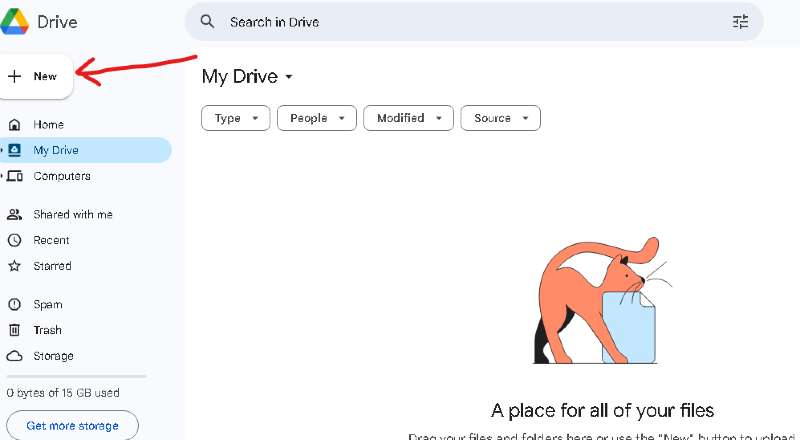The height and width of the screenshot is (440, 800).
Task: Expand the Computers tree arrow
Action: pos(2,176)
